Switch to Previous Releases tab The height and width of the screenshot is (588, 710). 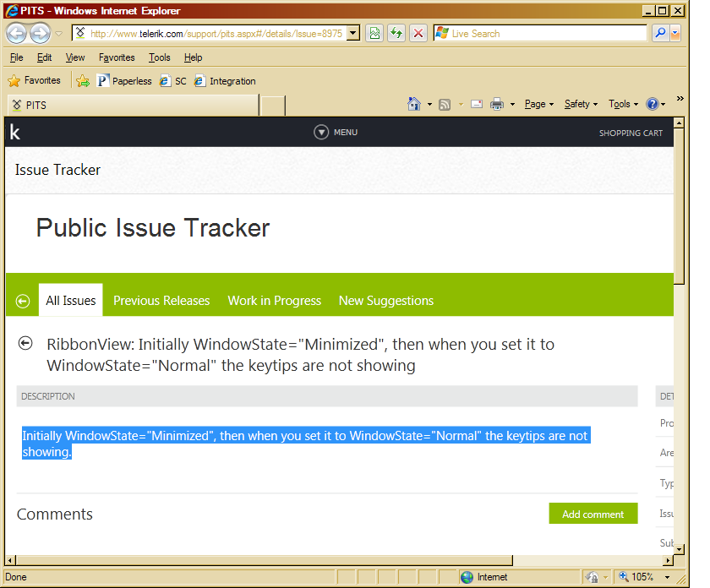(x=161, y=301)
